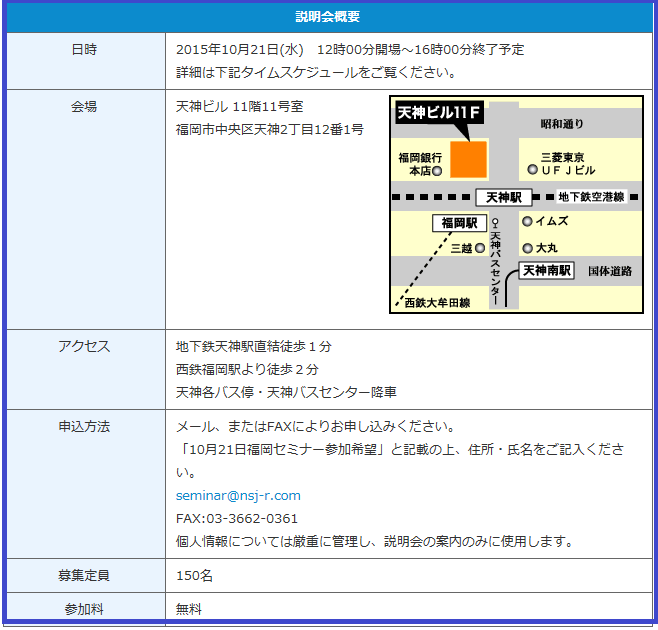Select the 募集定員 row label
Viewport: 658px width, 630px height.
[84, 575]
